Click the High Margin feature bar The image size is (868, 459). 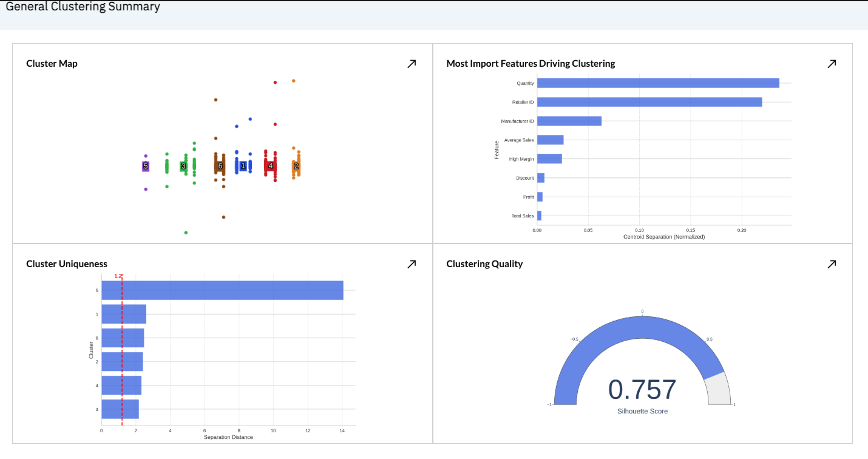click(x=549, y=158)
